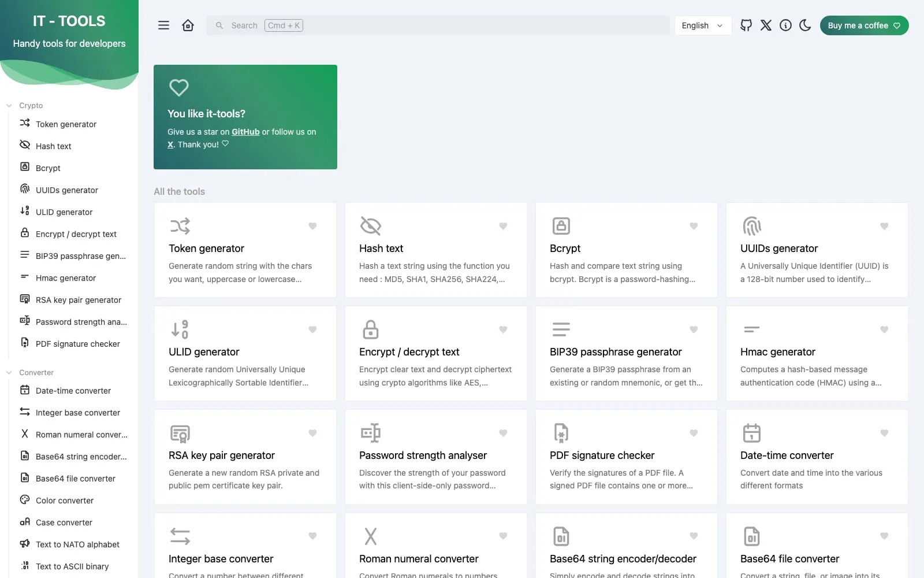
Task: Focus the Search tools field
Action: click(438, 25)
